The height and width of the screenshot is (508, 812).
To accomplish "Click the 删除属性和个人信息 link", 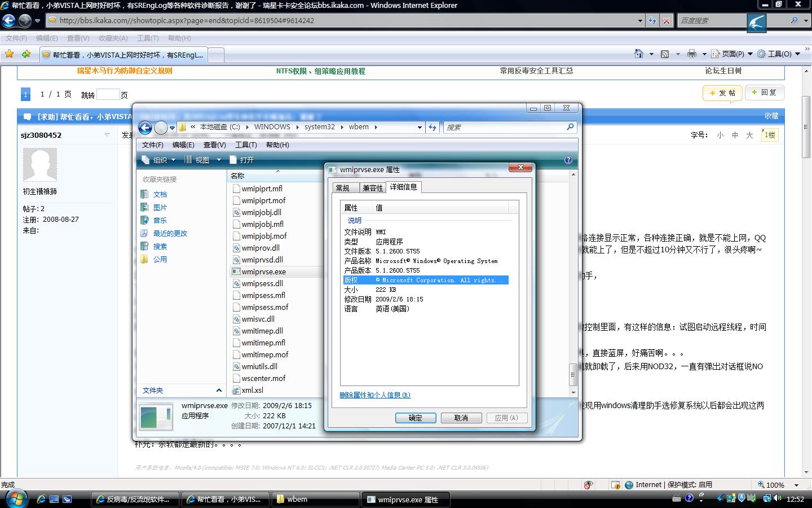I will click(x=375, y=395).
